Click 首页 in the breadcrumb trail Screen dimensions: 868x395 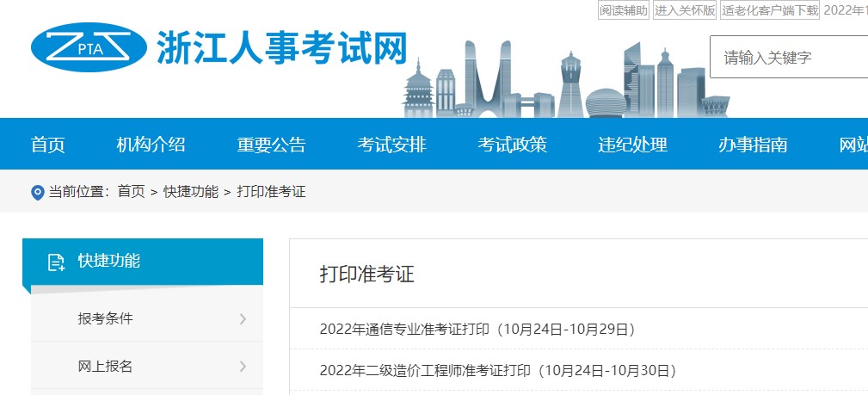[x=132, y=191]
